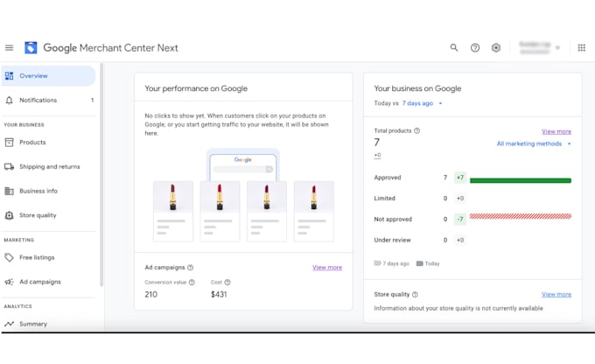The height and width of the screenshot is (364, 595).
Task: Expand the '7 days ago' comparison dropdown
Action: point(423,103)
